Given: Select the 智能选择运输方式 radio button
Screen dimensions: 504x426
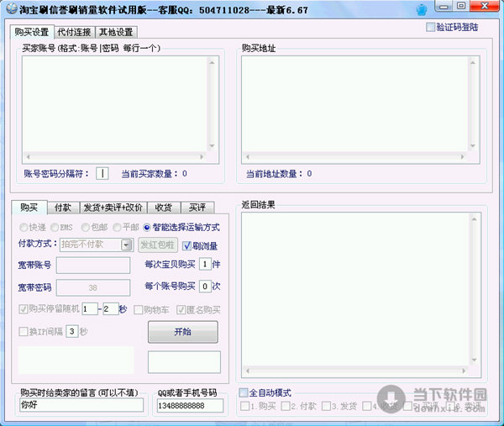Looking at the screenshot, I should [147, 228].
